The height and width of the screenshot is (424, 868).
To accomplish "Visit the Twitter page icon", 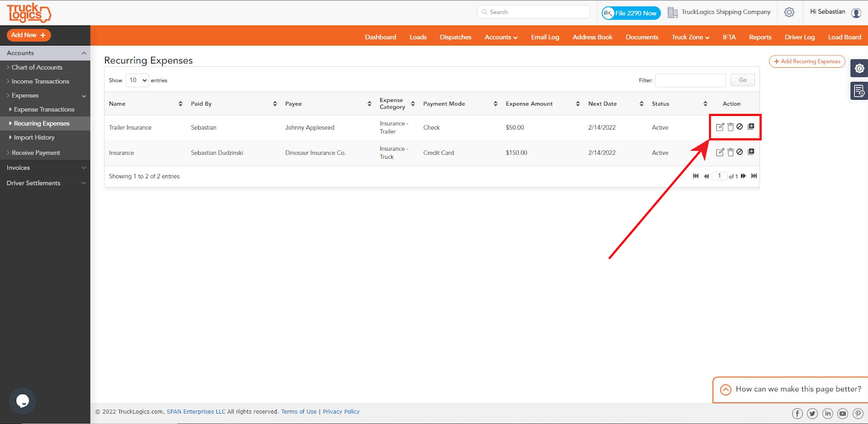I will click(812, 414).
